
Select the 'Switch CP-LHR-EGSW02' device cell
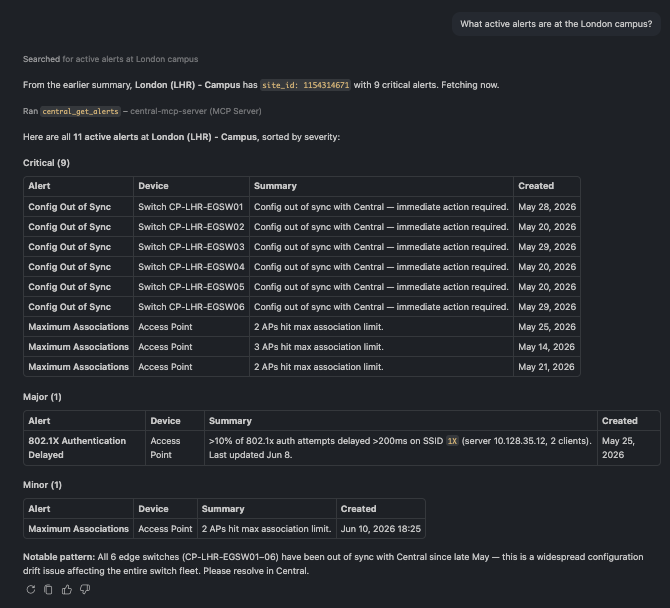pos(191,227)
